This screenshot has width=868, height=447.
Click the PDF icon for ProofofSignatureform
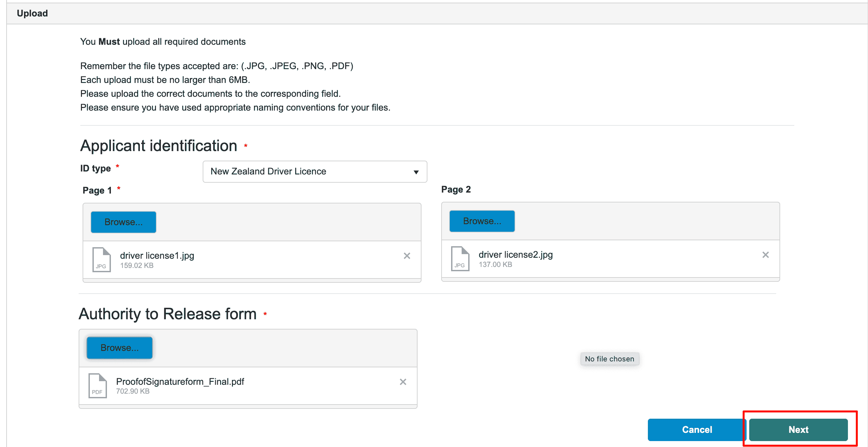(x=97, y=385)
